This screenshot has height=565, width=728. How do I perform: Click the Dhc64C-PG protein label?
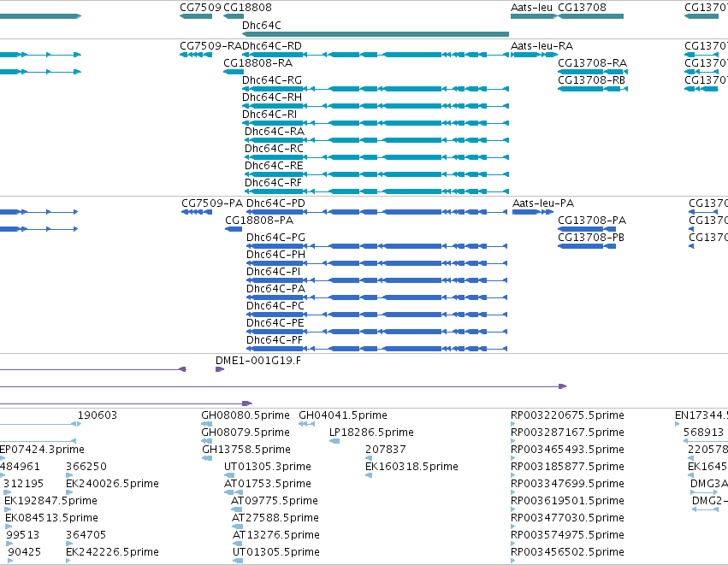point(275,238)
